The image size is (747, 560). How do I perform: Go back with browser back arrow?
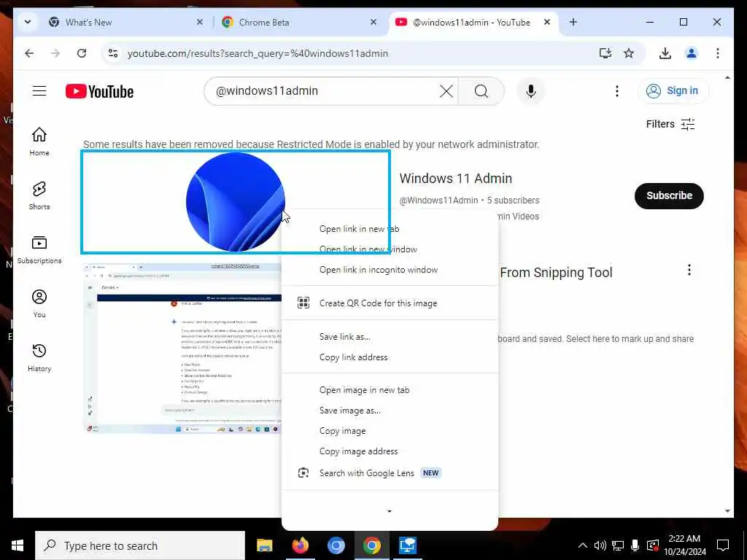click(x=29, y=53)
